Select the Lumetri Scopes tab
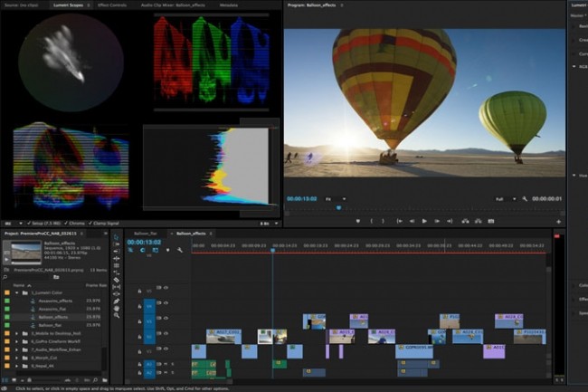 tap(68, 5)
